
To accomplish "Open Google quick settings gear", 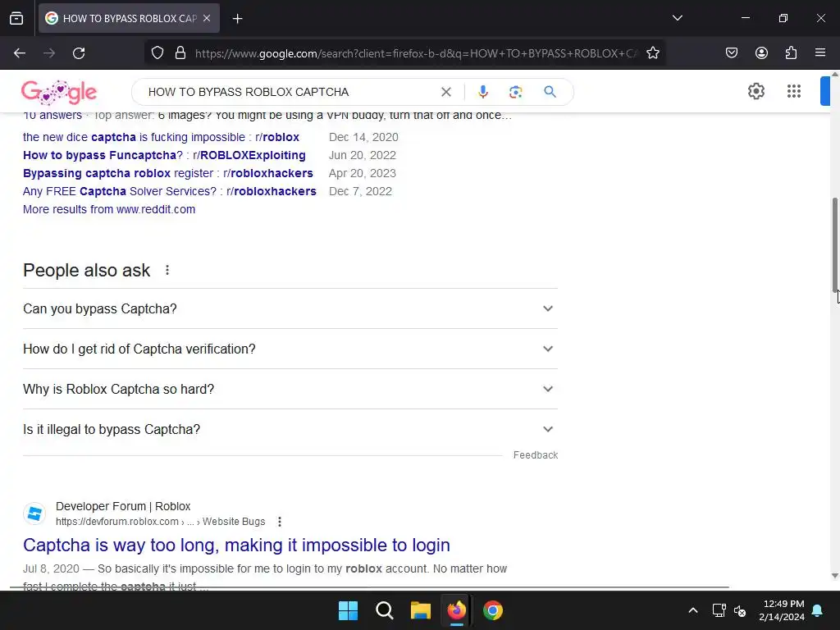I will click(x=756, y=92).
